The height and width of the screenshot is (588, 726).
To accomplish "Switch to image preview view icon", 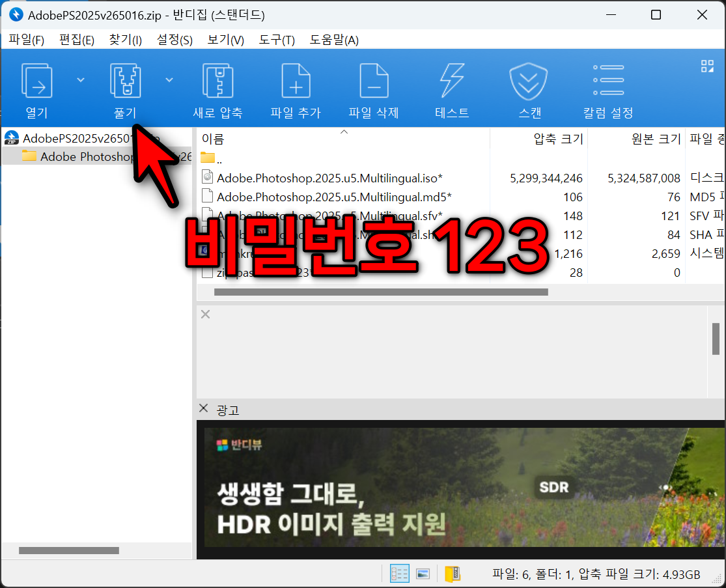I will coord(423,574).
